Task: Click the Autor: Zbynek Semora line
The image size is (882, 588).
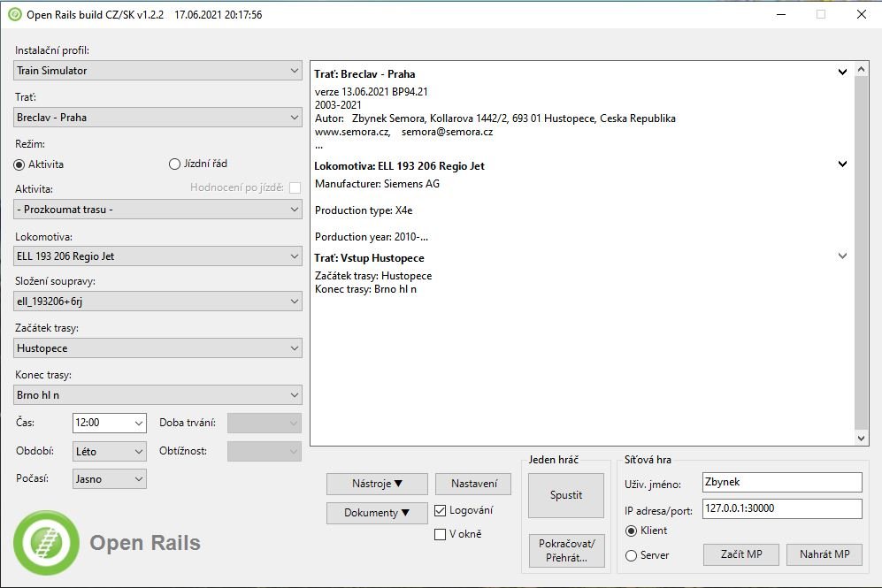Action: (495, 118)
